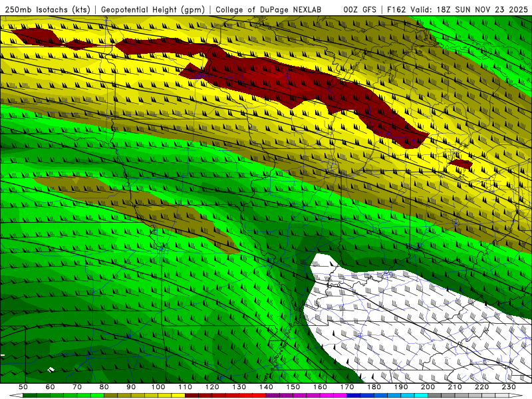This screenshot has width=532, height=399.
Task: Click the '180' value on the legend scale
Action: 374,387
